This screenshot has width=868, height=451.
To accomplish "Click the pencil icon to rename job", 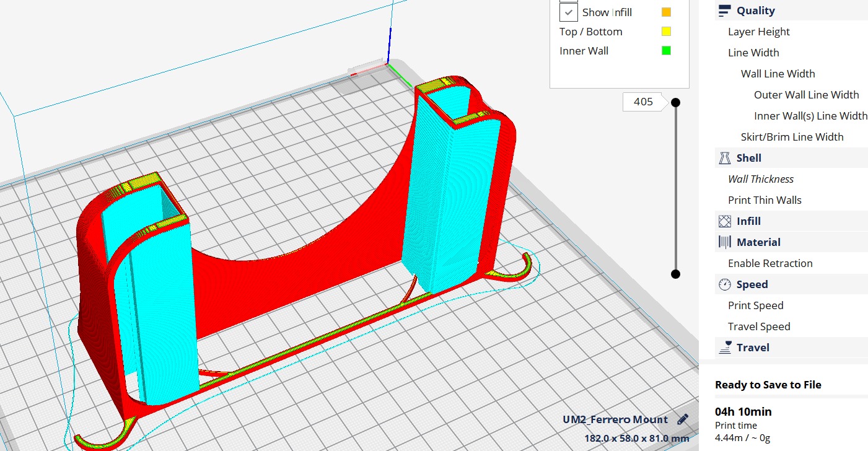I will tap(683, 419).
